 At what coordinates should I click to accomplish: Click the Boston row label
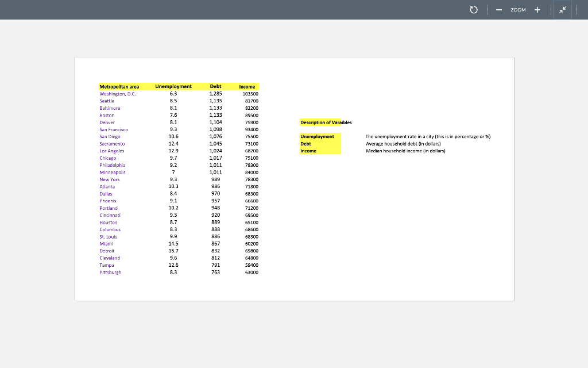click(106, 115)
